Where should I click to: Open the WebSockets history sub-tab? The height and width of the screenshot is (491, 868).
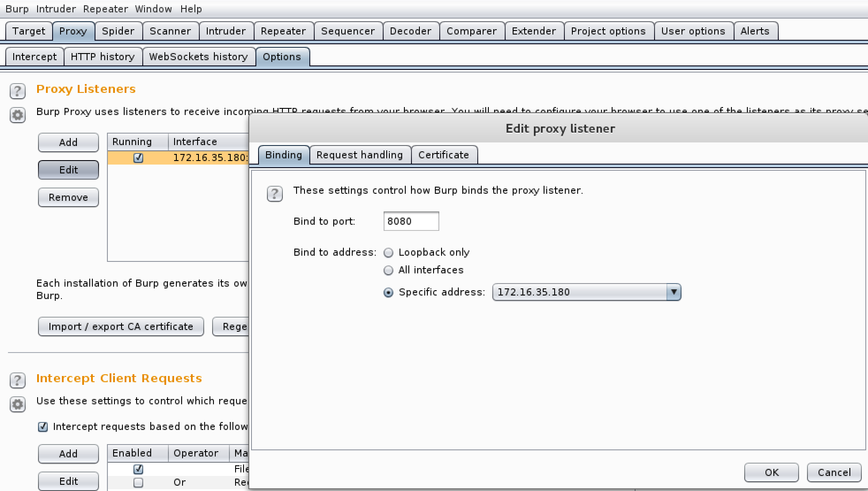click(198, 57)
